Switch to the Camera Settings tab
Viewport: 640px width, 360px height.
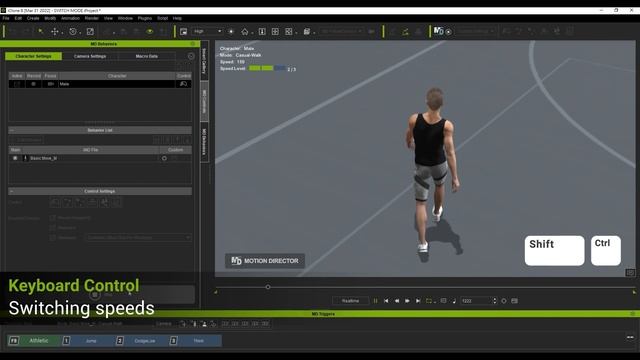click(x=90, y=56)
